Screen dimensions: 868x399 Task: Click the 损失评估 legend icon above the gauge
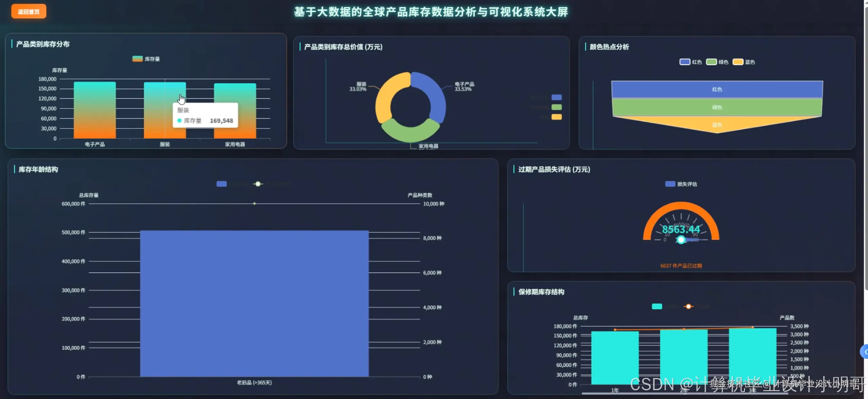pos(670,184)
